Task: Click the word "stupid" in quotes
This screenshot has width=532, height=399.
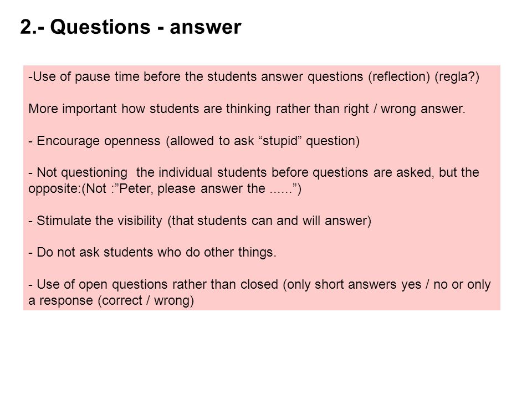Action: 282,140
